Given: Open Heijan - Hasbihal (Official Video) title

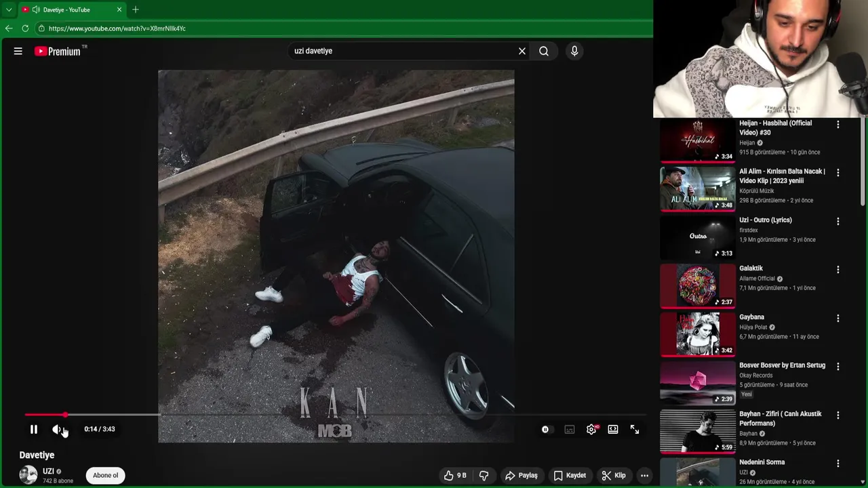Looking at the screenshot, I should [x=776, y=128].
